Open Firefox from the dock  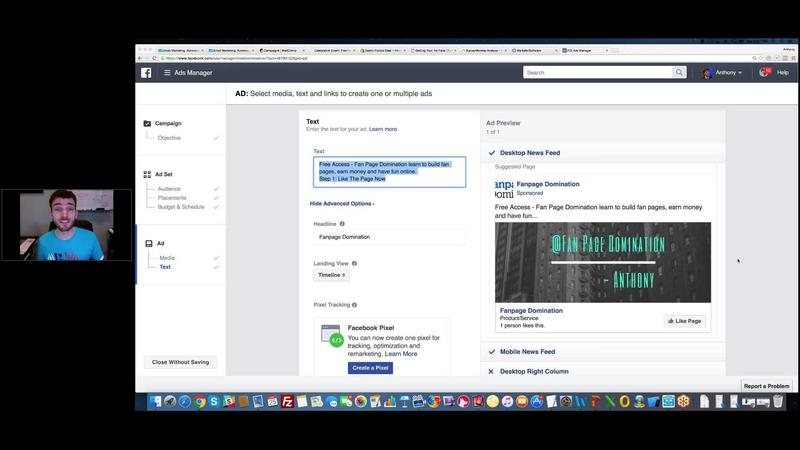point(434,402)
